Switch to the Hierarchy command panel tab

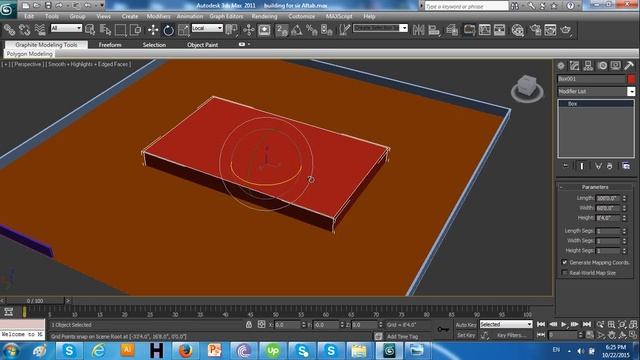point(588,65)
